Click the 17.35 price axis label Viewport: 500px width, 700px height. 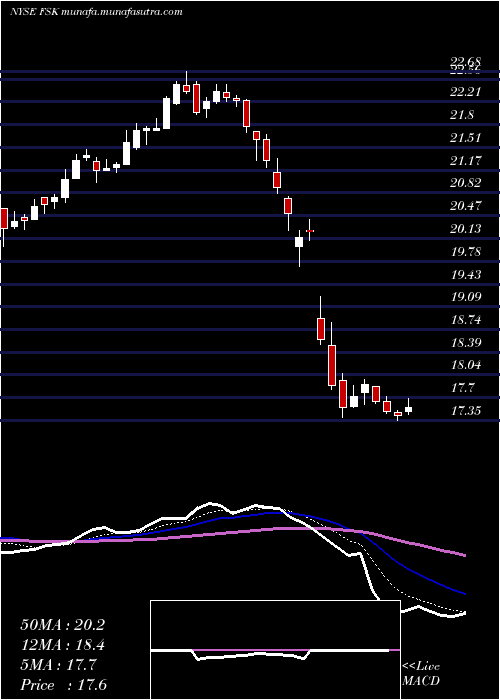tap(465, 411)
